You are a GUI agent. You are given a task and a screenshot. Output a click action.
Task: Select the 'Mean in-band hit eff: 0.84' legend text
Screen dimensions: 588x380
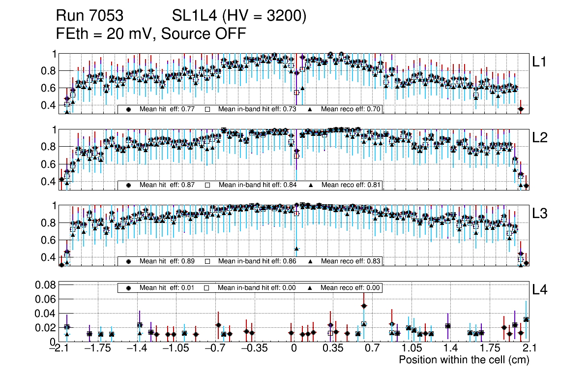tap(257, 185)
